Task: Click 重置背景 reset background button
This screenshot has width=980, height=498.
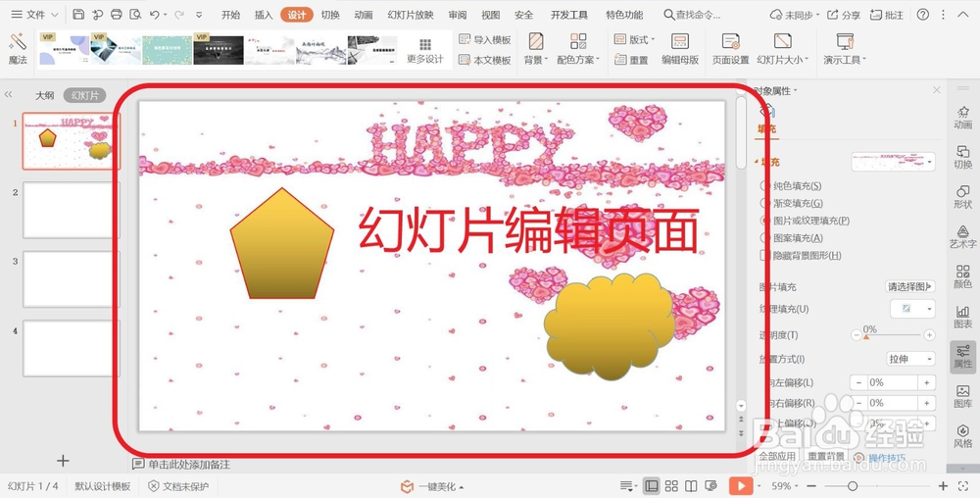Action: click(x=825, y=457)
